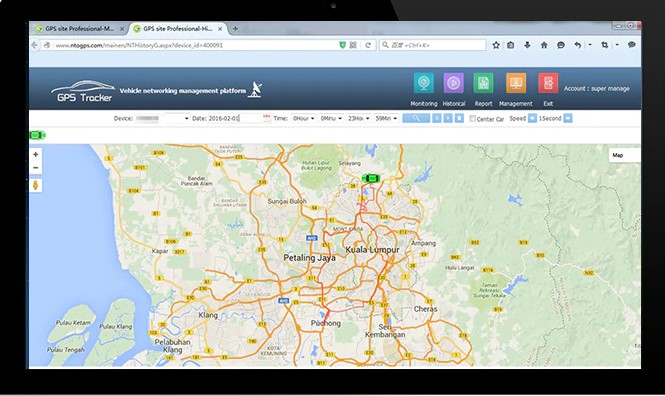Click the green security shield icon
Screen dimensions: 665x396
pos(342,45)
